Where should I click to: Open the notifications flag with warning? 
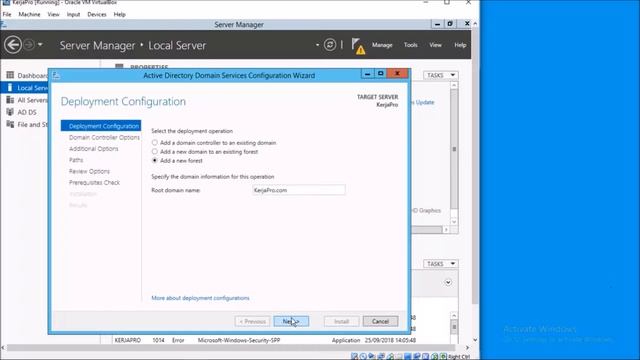coord(358,46)
